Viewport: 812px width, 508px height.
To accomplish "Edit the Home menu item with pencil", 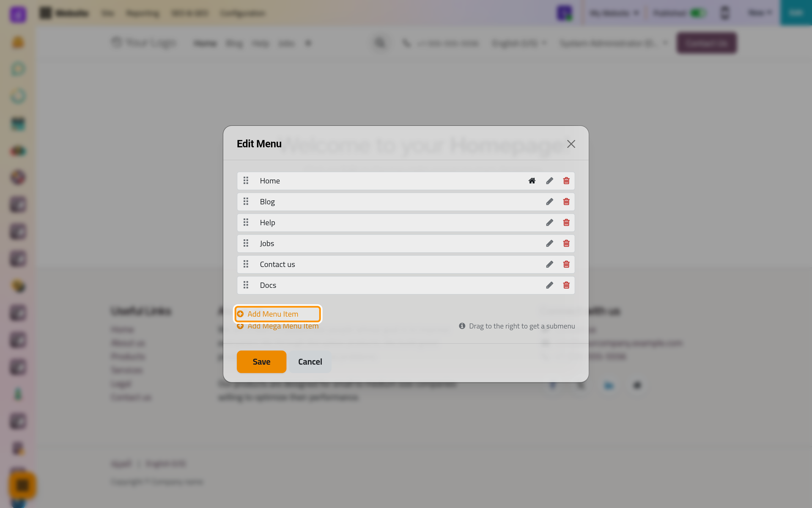I will (x=549, y=181).
